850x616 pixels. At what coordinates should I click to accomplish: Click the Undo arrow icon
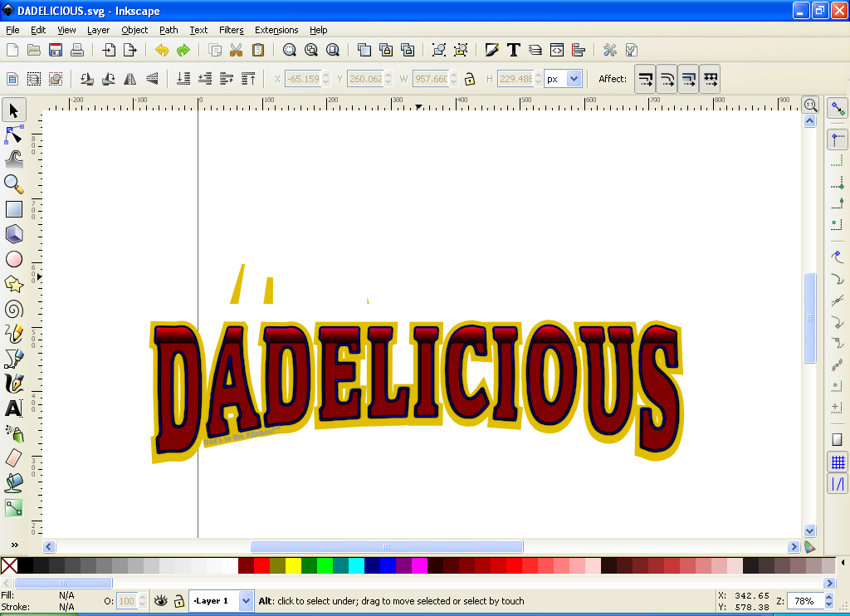161,50
